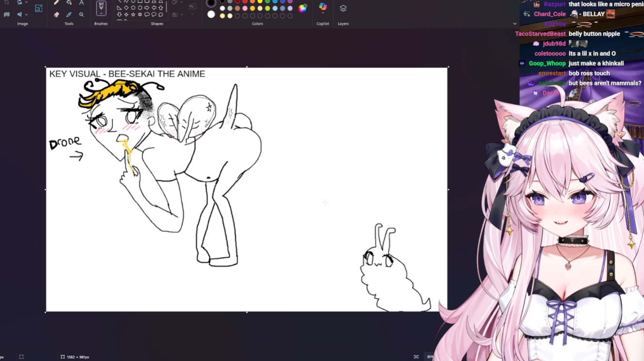Screen dimensions: 644x361
Task: Pick the hexagon shape
Action: pyautogui.click(x=140, y=8)
